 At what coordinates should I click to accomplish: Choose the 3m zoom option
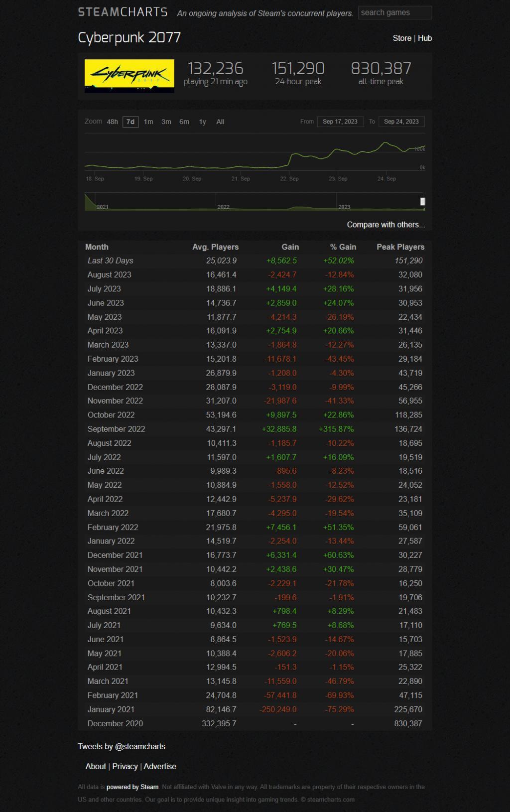click(x=166, y=122)
